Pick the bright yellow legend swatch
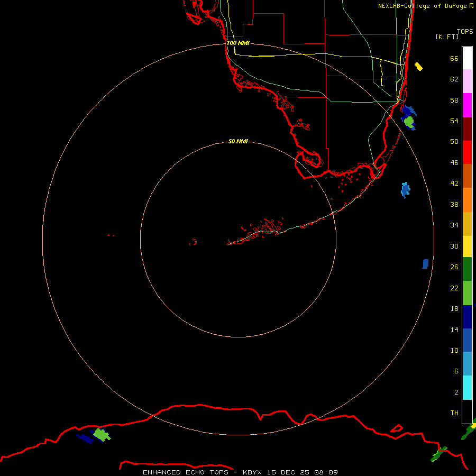Screen dimensions: 476x476 click(467, 246)
